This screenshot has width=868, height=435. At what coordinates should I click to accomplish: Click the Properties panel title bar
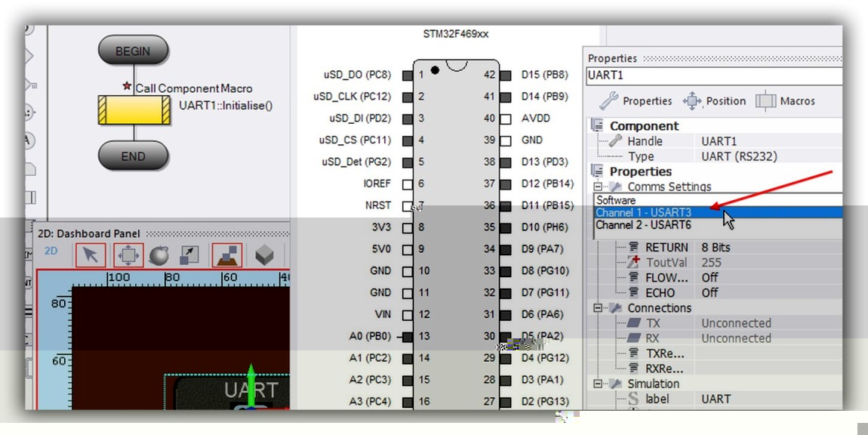click(714, 58)
